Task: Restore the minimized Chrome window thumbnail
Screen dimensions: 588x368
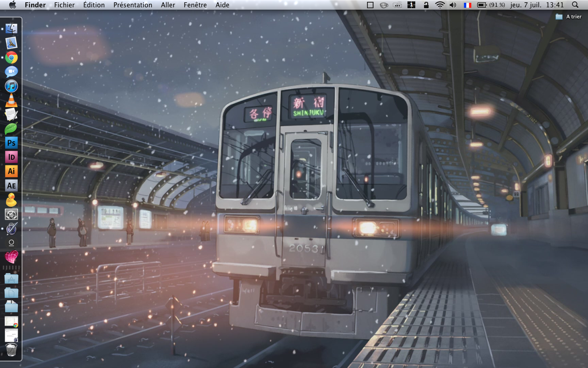Action: point(11,321)
